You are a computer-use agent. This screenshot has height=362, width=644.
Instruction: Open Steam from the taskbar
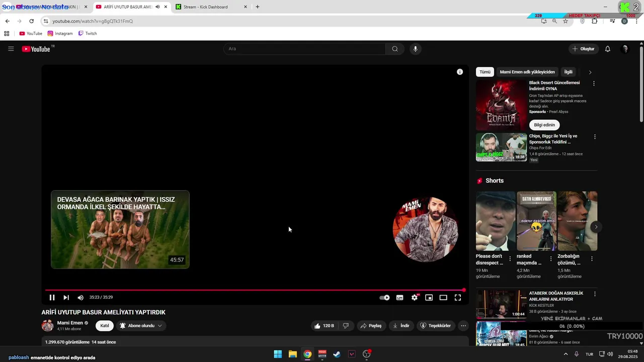click(x=337, y=354)
